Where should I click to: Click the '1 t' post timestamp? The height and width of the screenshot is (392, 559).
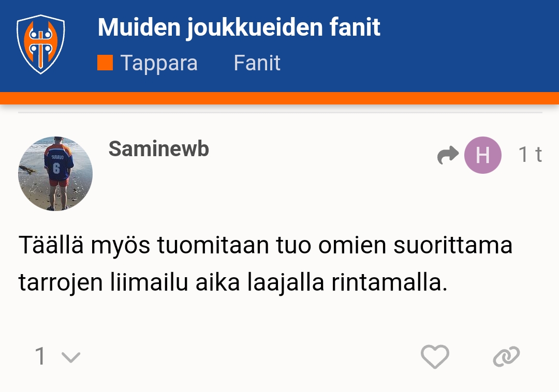pyautogui.click(x=530, y=155)
